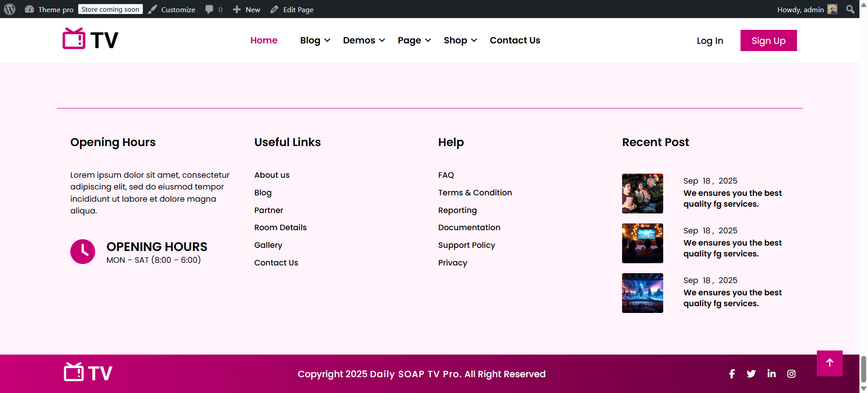Click the Edit Page admin bar item
This screenshot has height=393, width=868.
[292, 9]
